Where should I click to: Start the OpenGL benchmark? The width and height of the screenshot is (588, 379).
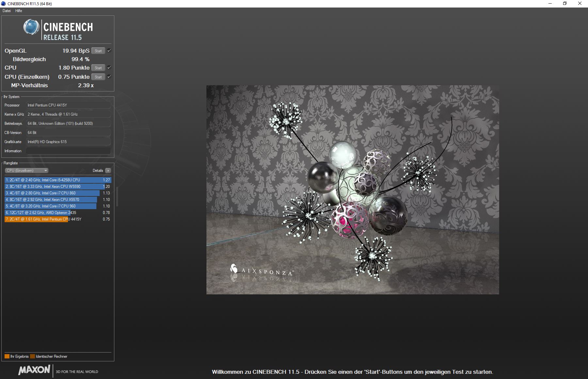[x=98, y=51]
